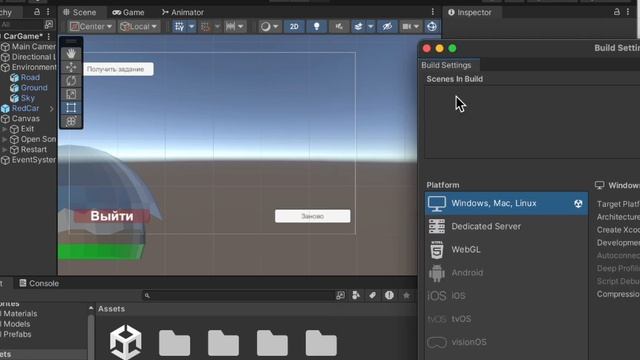This screenshot has width=640, height=360.
Task: Open the Inspector tab
Action: point(470,12)
